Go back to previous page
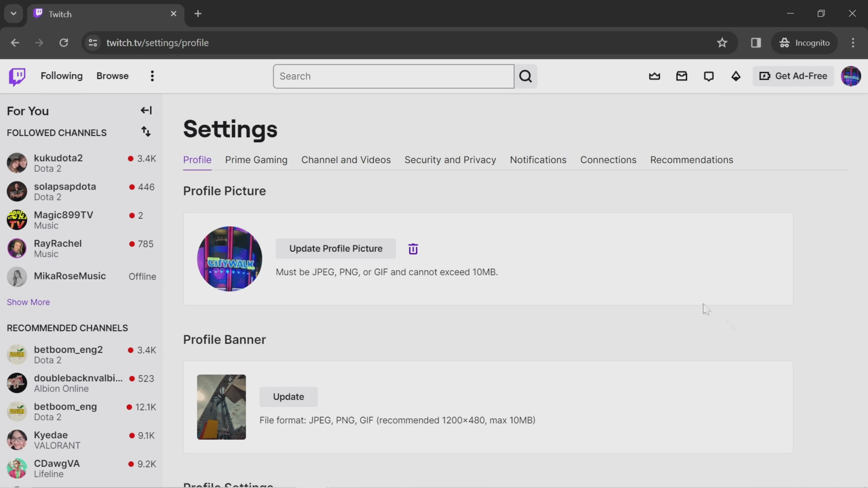868x488 pixels. click(15, 43)
